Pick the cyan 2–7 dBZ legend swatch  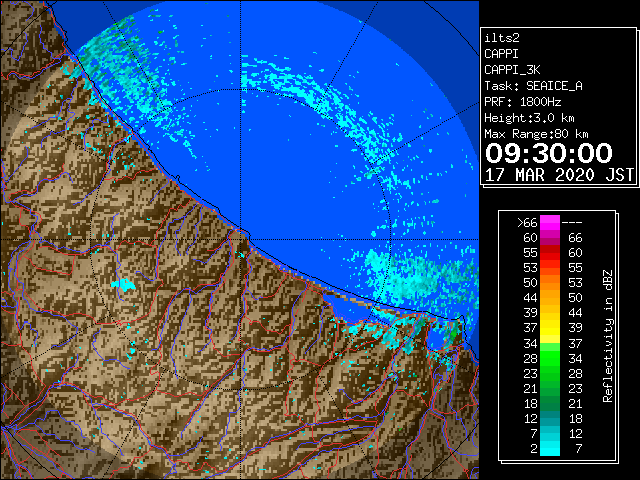click(550, 448)
